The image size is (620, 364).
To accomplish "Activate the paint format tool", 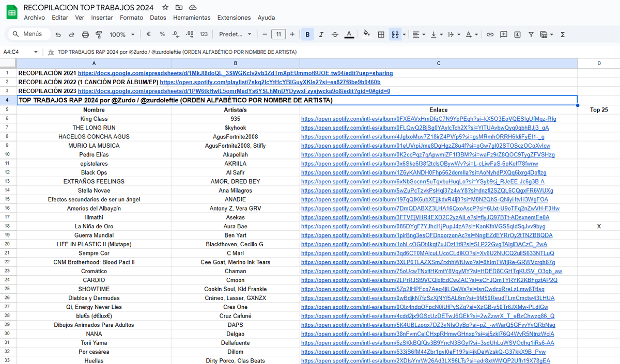I will click(x=99, y=35).
